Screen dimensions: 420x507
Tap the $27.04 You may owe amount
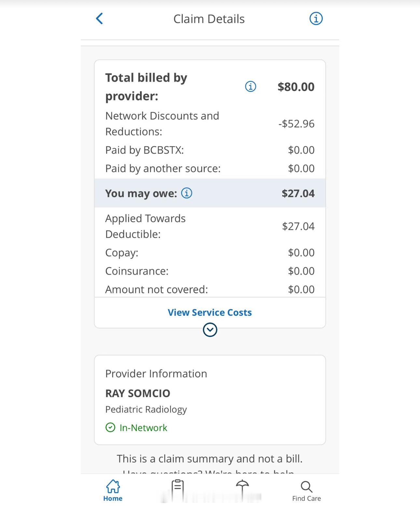pyautogui.click(x=298, y=193)
